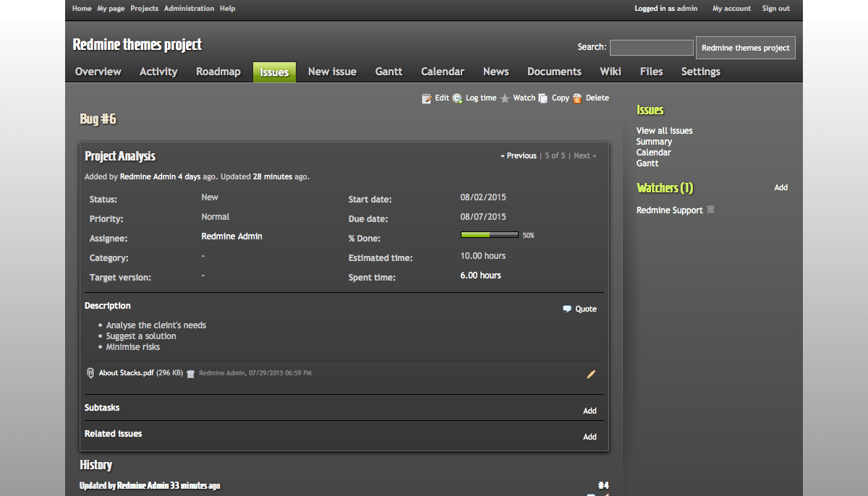
Task: Open Projects in the top menu
Action: [145, 9]
